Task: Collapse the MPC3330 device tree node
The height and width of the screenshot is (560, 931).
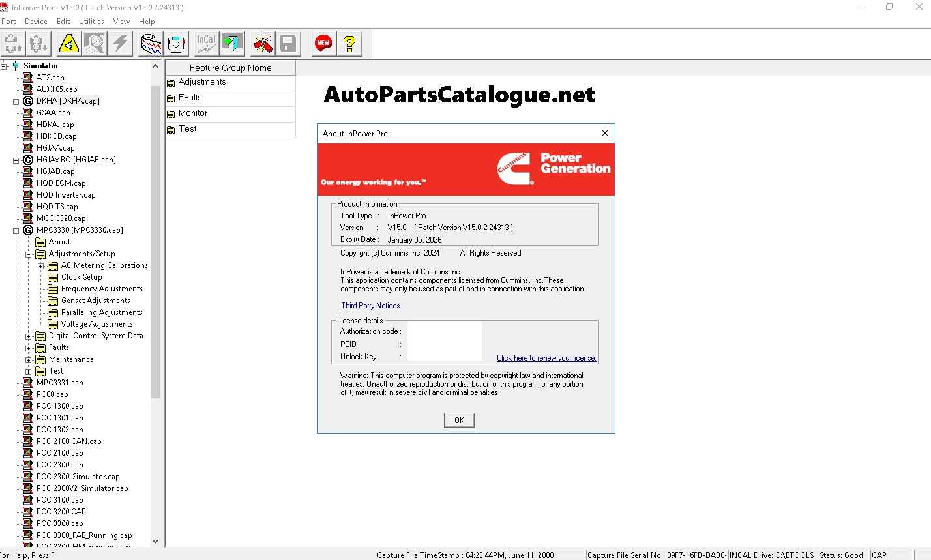Action: tap(16, 231)
